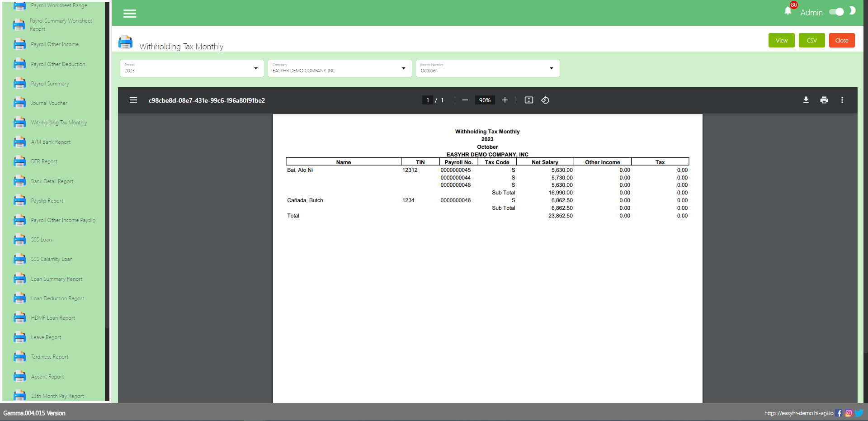Open Payroll Other Income report

55,44
